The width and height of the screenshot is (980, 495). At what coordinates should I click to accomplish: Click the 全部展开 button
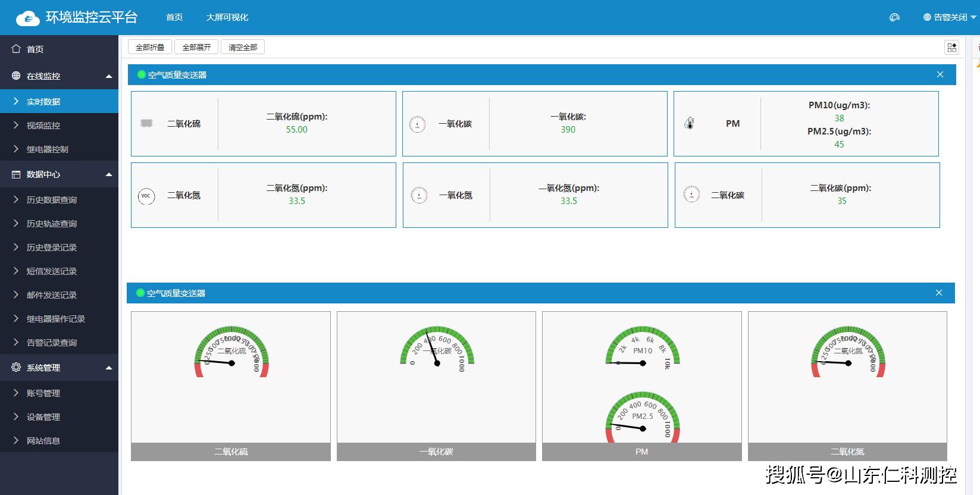pos(196,47)
